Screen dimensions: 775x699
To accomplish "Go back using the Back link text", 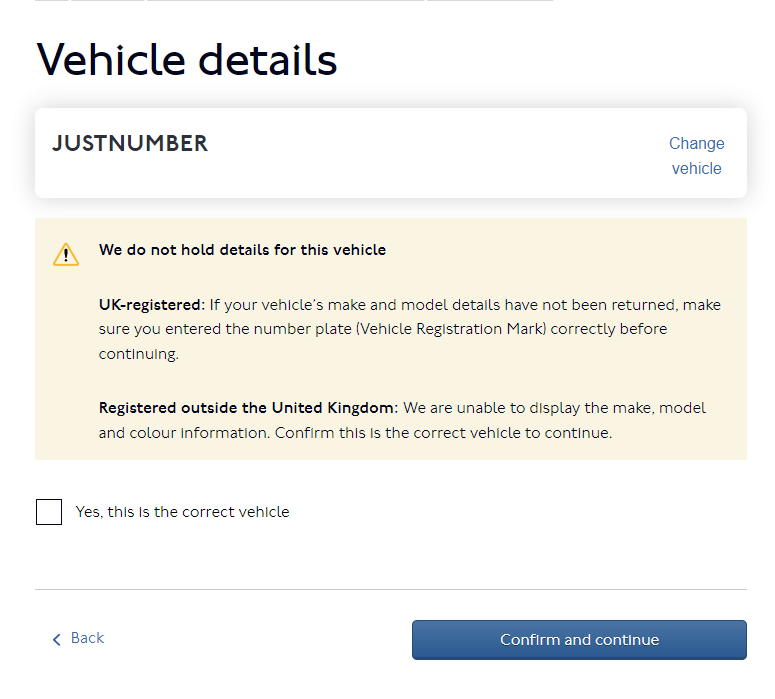I will (87, 638).
